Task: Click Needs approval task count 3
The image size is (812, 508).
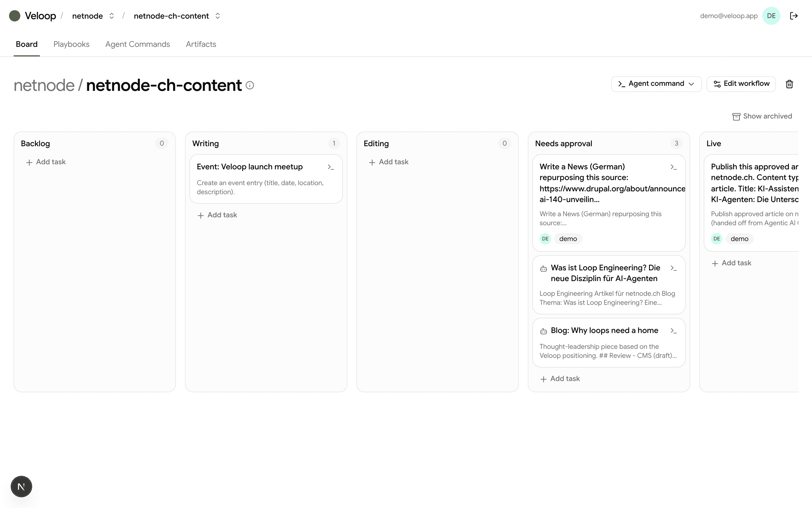Action: (676, 143)
